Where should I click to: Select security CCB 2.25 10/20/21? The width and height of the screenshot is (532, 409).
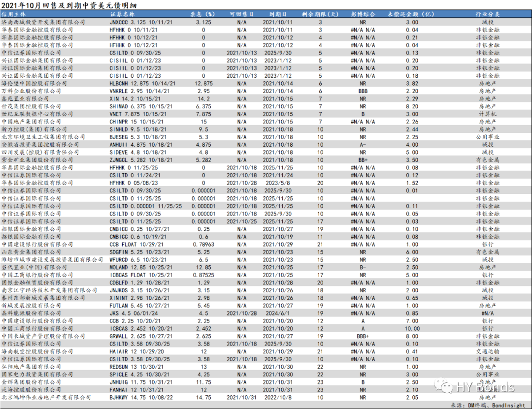tap(135, 321)
